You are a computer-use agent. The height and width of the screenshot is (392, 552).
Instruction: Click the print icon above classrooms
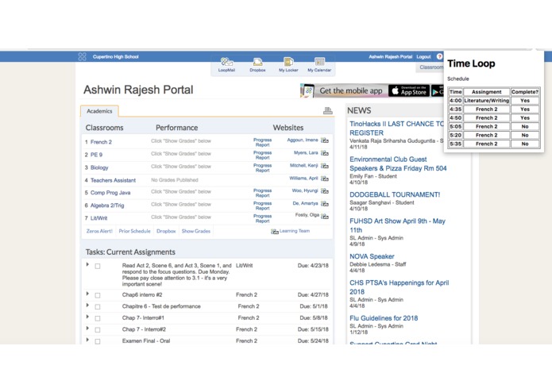[328, 111]
